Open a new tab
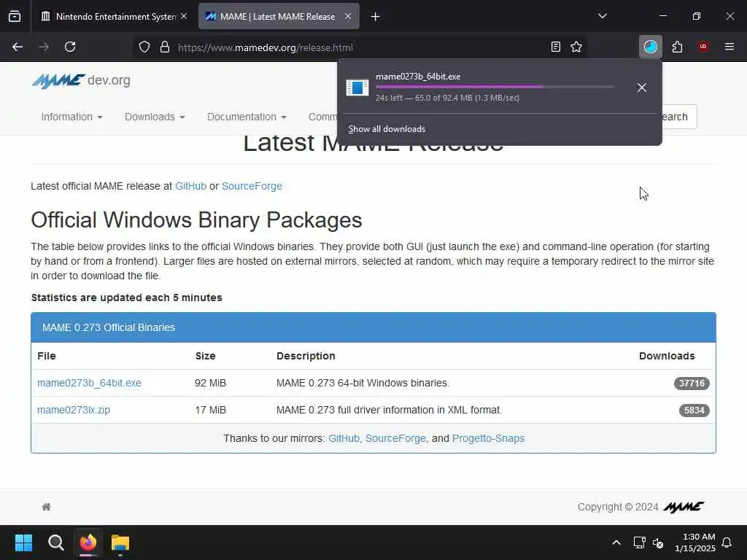This screenshot has width=747, height=560. pyautogui.click(x=376, y=17)
